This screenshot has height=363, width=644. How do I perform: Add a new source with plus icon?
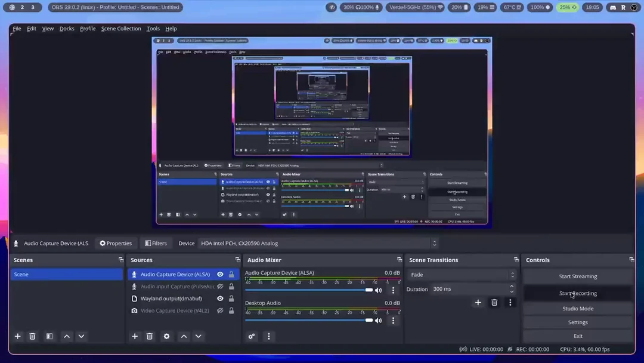click(x=135, y=336)
